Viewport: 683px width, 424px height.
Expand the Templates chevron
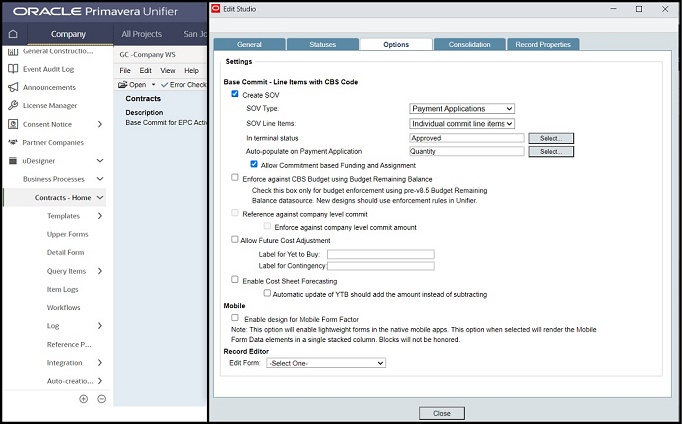click(100, 216)
